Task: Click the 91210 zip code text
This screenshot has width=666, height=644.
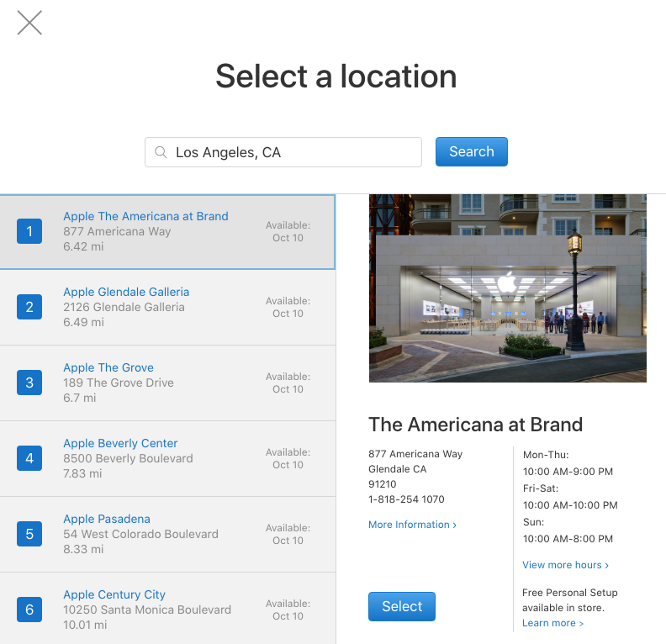Action: [383, 484]
